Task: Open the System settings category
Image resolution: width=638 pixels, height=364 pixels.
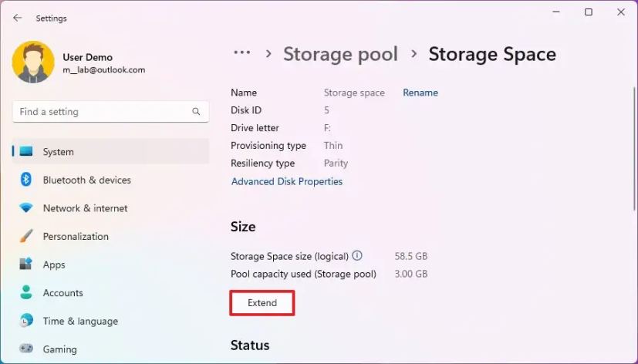Action: (x=59, y=152)
